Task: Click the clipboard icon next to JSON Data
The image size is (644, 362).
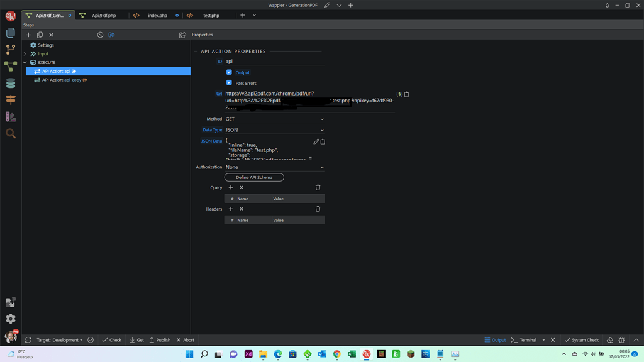Action: pyautogui.click(x=323, y=141)
